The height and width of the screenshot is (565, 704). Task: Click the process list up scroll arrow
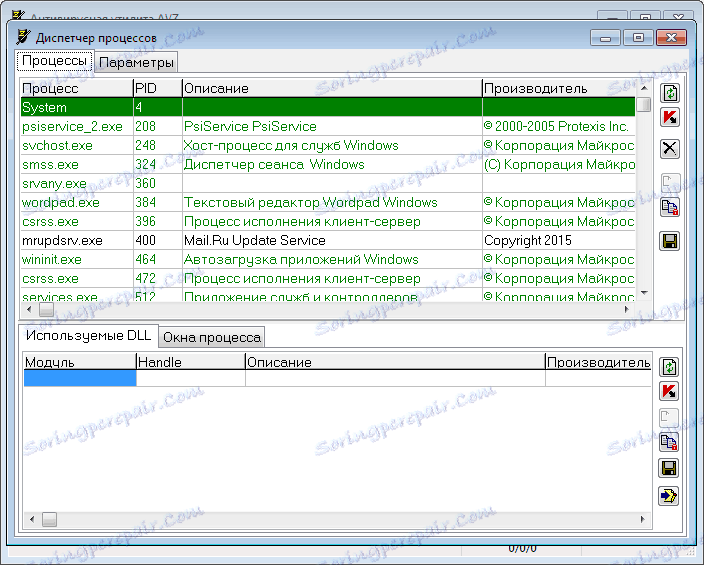pos(644,88)
